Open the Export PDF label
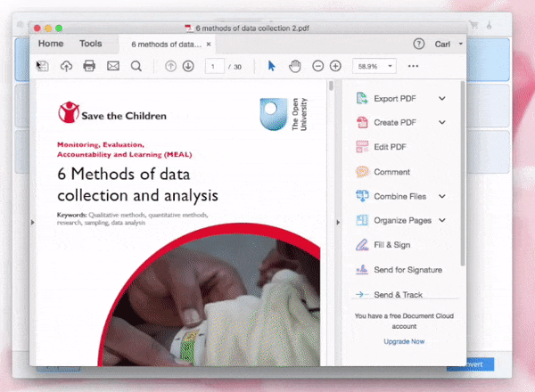The width and height of the screenshot is (535, 392). pyautogui.click(x=395, y=99)
